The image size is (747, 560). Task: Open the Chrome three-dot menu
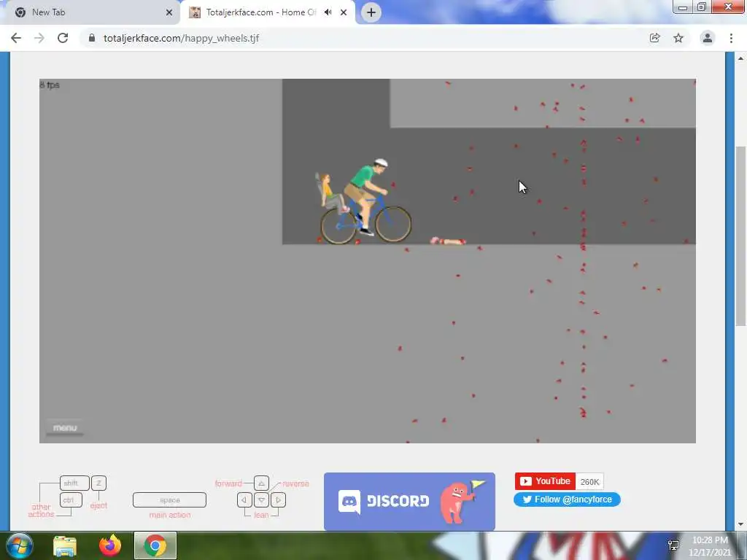731,38
